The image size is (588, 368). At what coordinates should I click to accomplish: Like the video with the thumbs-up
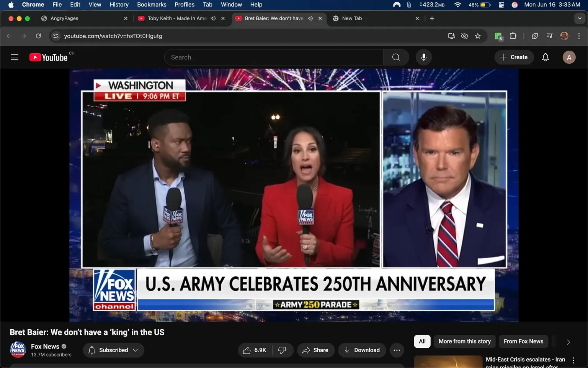click(247, 350)
